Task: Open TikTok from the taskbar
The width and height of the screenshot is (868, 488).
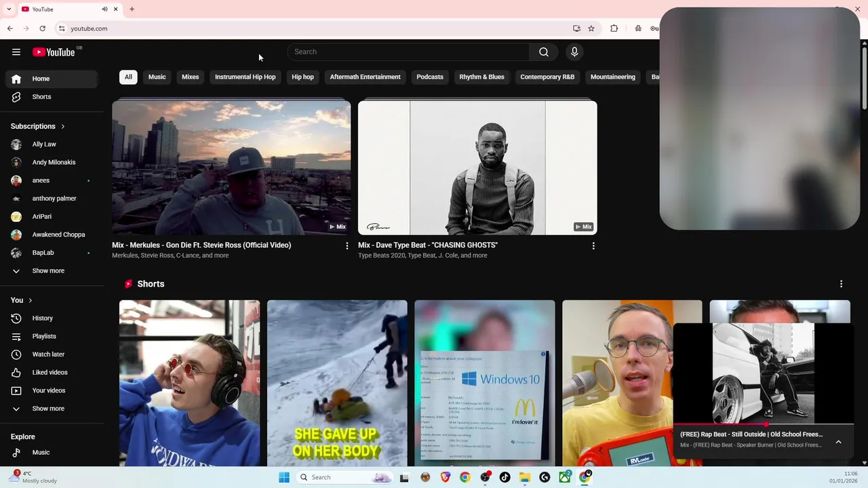Action: (505, 478)
